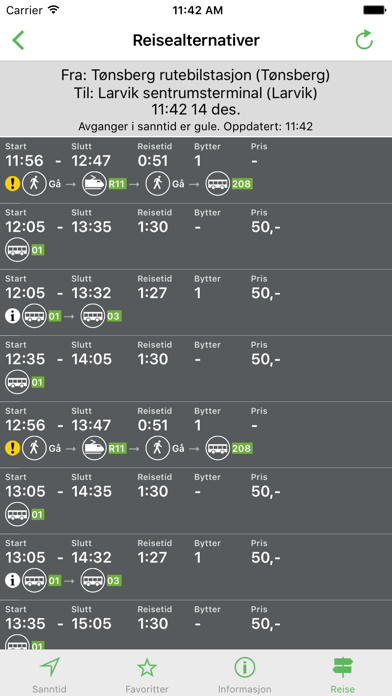Tap the R11 train icon in 11:56 trip
Screen dimensions: 392x696
click(94, 183)
